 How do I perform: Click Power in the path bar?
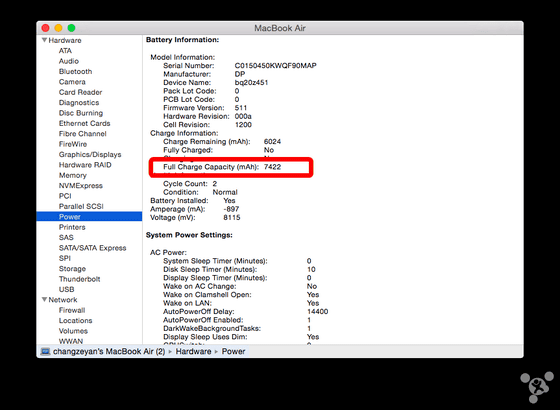tap(233, 351)
